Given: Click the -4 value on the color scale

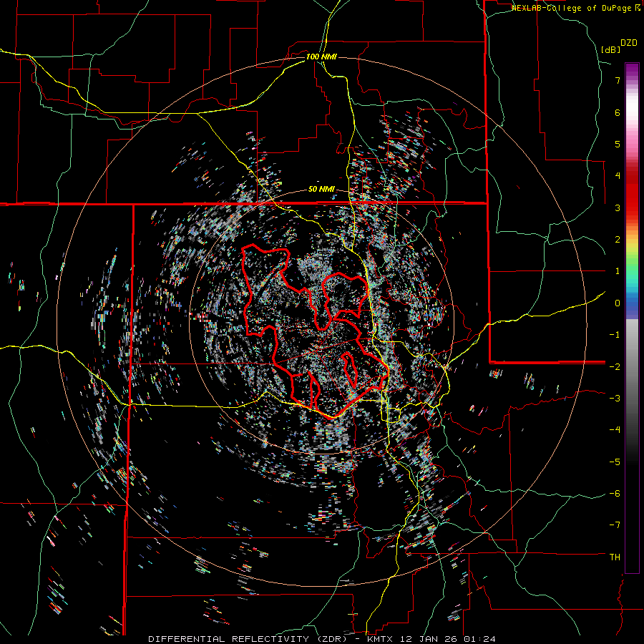Looking at the screenshot, I should pyautogui.click(x=615, y=430).
